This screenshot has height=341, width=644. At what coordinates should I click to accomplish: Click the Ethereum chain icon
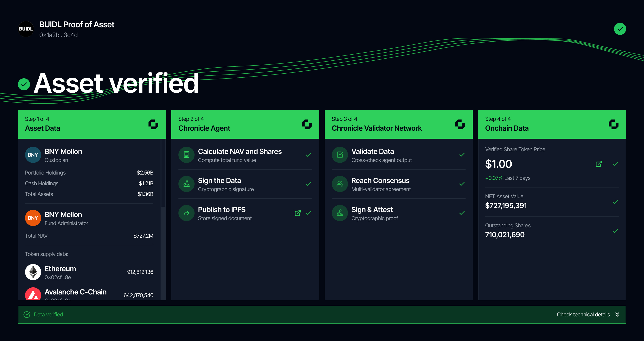coord(33,272)
